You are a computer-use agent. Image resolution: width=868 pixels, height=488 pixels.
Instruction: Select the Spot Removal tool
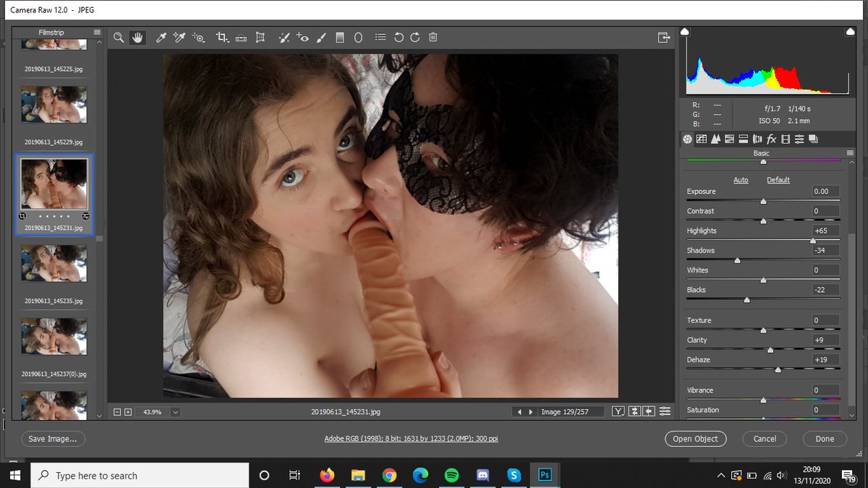[285, 38]
